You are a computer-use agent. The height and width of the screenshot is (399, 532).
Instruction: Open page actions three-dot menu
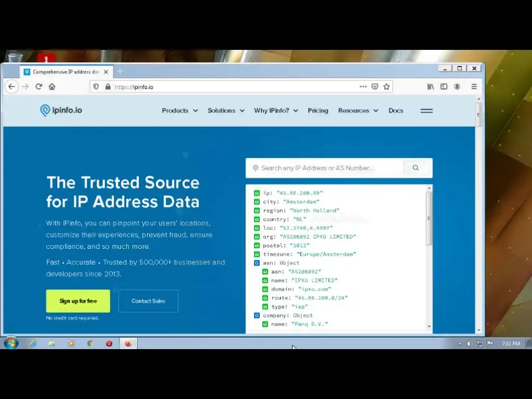tap(363, 87)
